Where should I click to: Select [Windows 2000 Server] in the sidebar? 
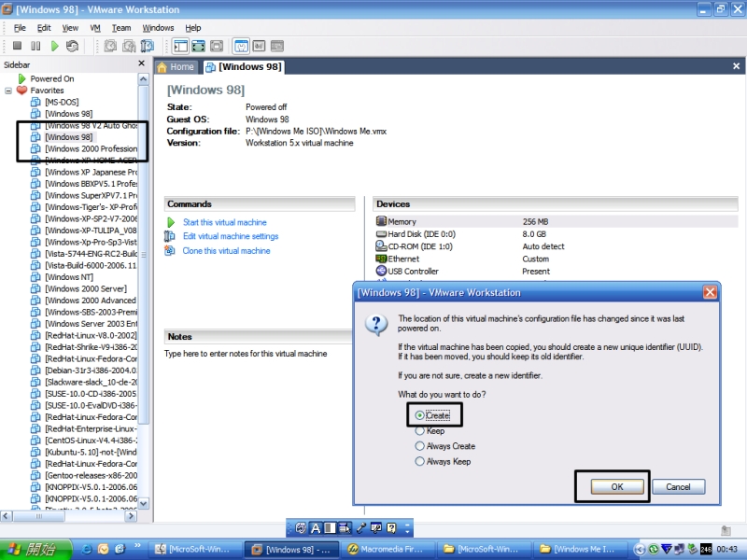pyautogui.click(x=86, y=288)
